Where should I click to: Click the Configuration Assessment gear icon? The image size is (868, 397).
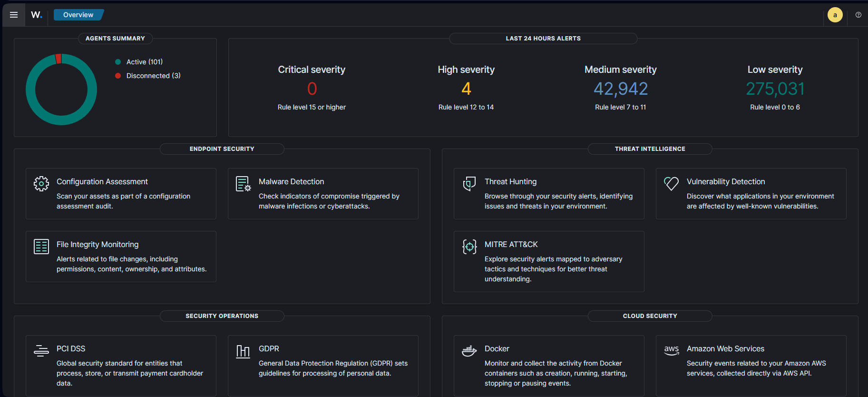[41, 184]
